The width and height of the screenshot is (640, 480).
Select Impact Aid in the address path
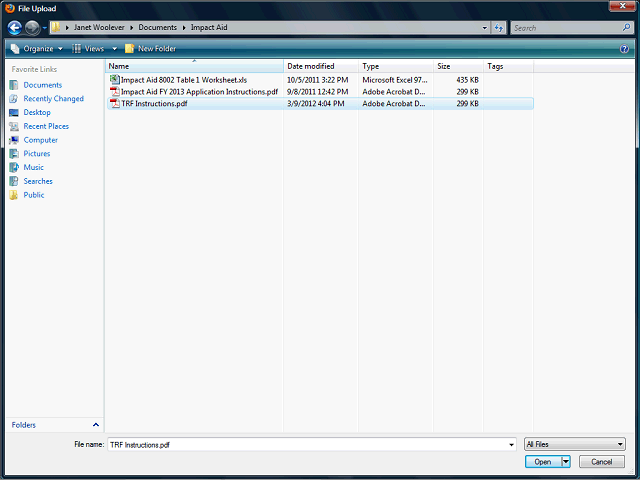click(209, 27)
